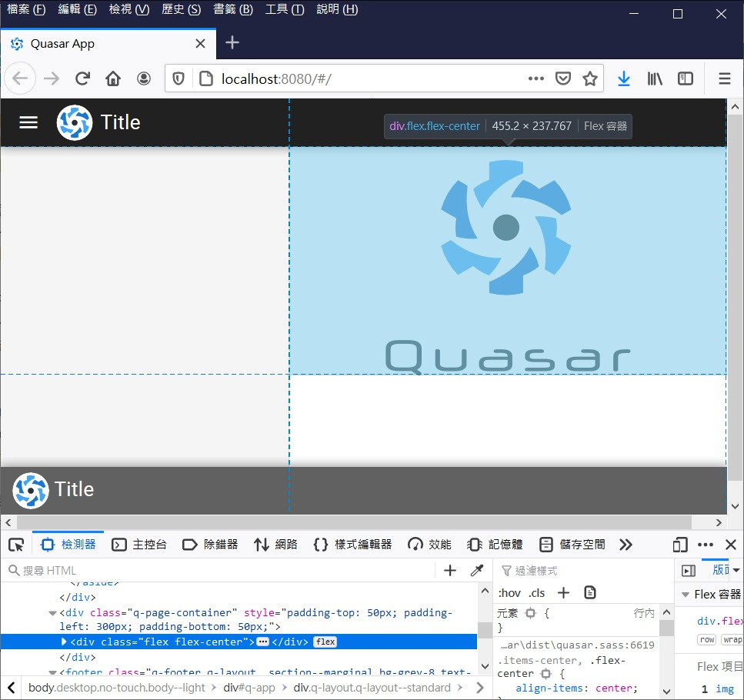
Task: Bookmark this page with the star
Action: (x=590, y=78)
